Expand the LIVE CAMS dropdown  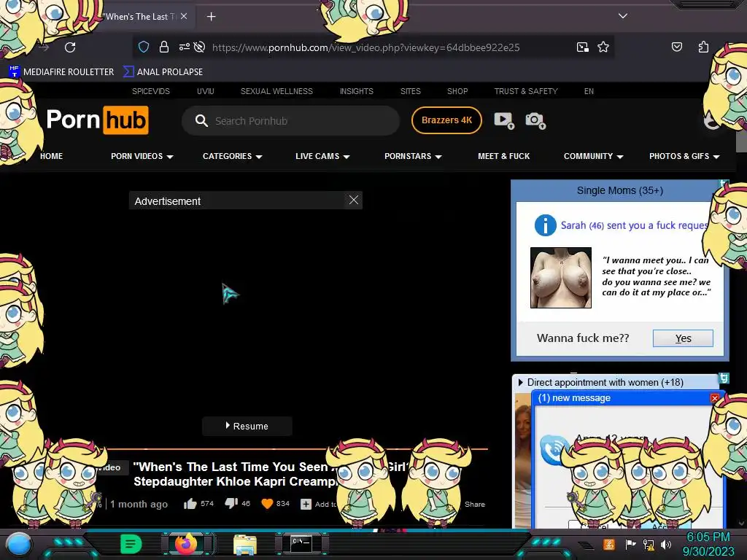click(x=322, y=156)
